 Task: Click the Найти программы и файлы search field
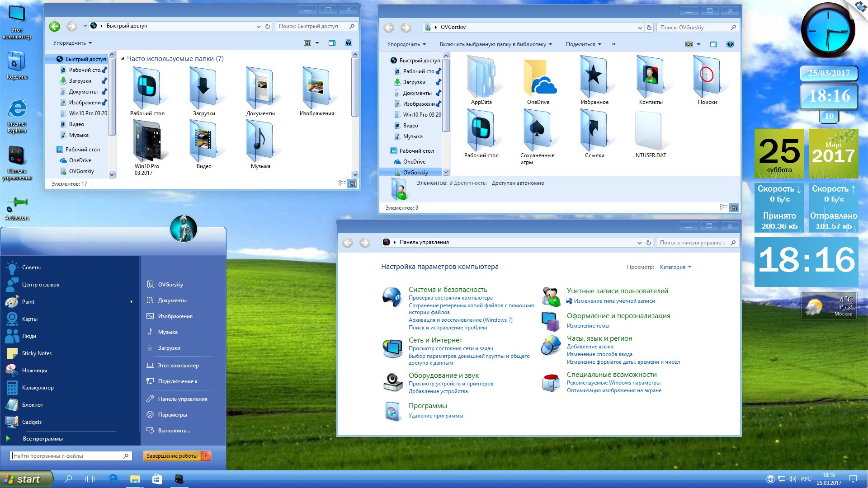(x=71, y=456)
